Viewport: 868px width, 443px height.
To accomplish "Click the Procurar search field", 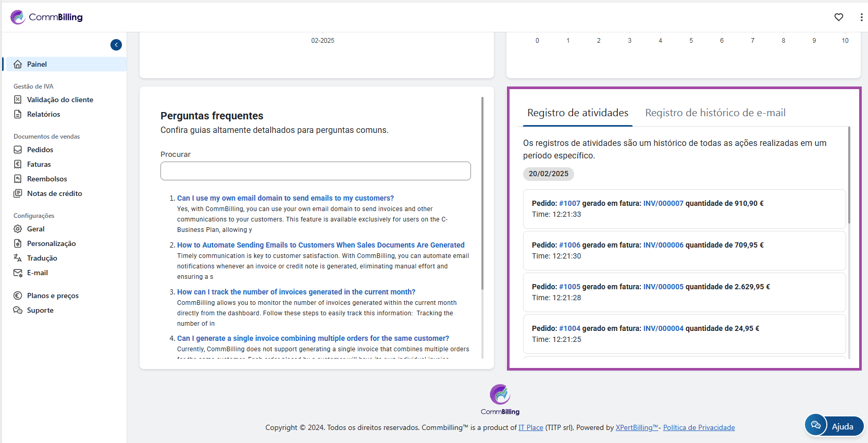I will [x=315, y=171].
